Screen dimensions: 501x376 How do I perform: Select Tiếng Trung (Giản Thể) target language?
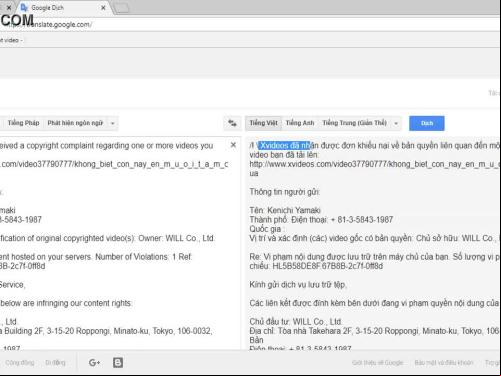[x=354, y=123]
